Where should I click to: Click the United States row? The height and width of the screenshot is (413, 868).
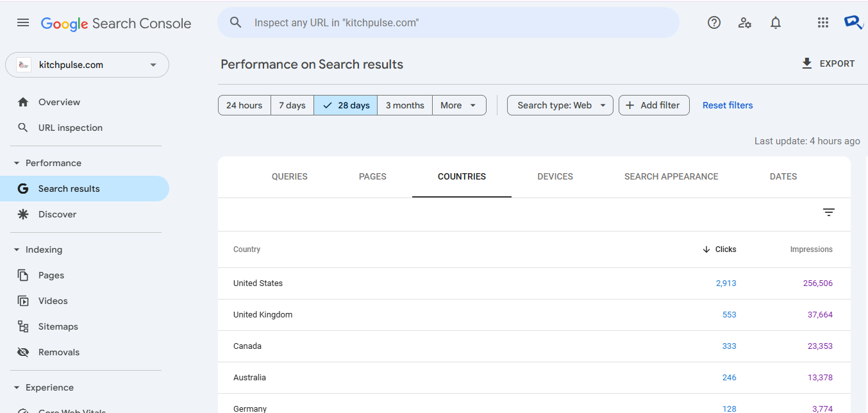[x=534, y=283]
